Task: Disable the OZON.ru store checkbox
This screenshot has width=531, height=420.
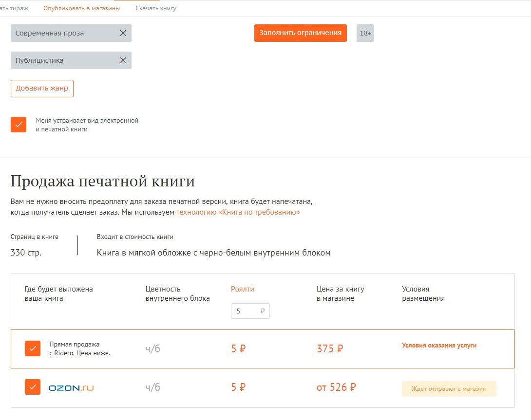Action: (x=33, y=387)
